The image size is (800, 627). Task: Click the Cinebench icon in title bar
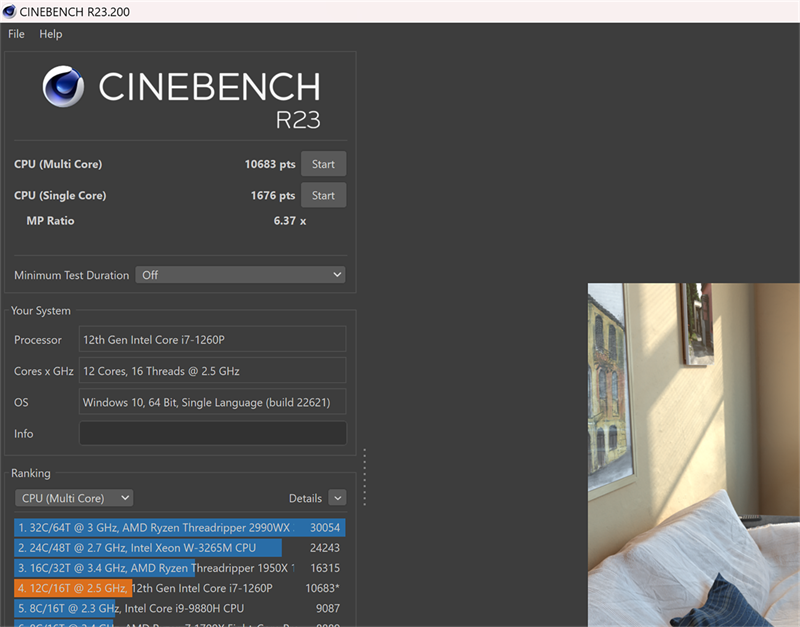click(9, 11)
